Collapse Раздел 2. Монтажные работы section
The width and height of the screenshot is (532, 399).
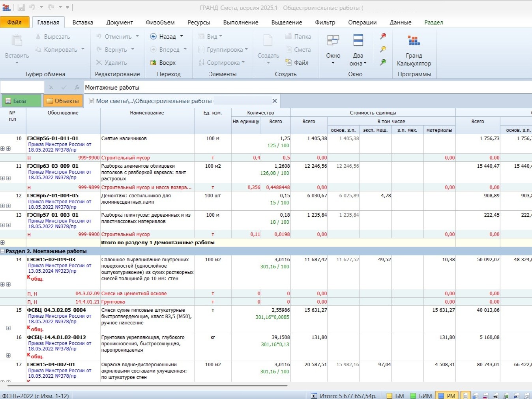[3, 251]
